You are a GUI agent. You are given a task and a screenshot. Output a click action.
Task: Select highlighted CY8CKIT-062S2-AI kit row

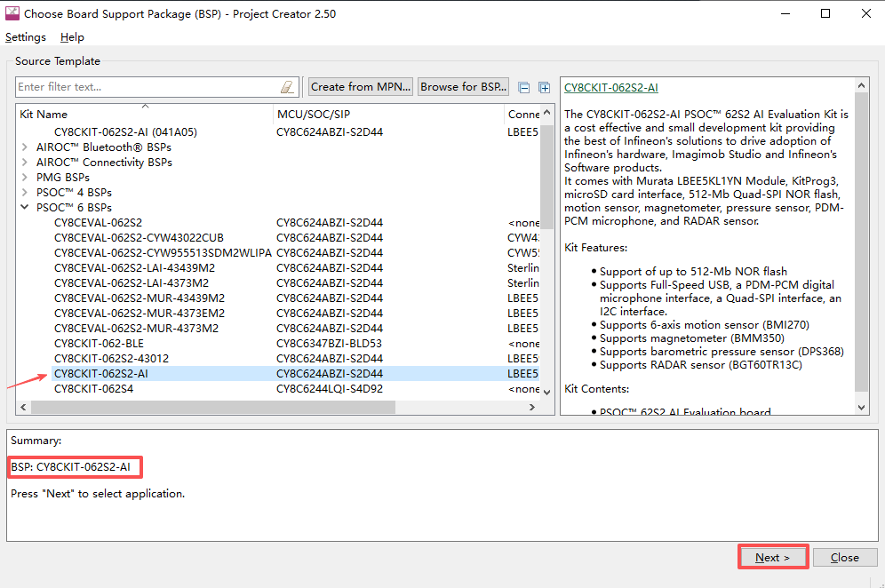click(x=295, y=374)
